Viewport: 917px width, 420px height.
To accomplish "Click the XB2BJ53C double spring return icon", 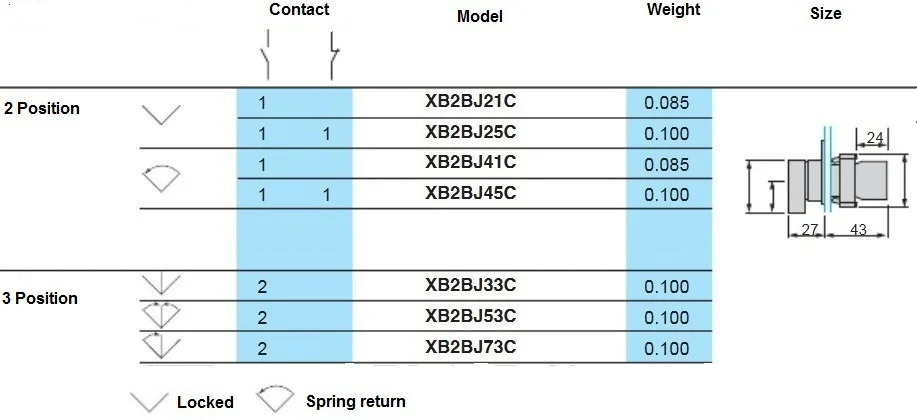I will (x=161, y=315).
